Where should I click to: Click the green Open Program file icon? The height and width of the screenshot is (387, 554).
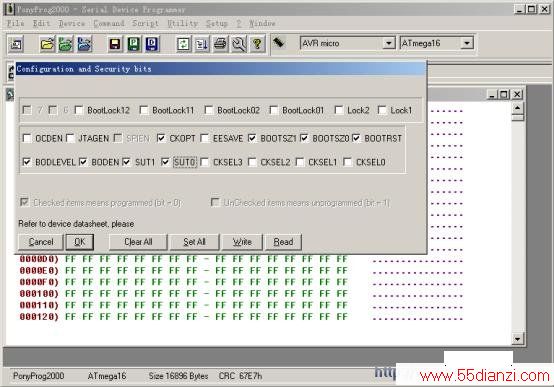click(66, 44)
